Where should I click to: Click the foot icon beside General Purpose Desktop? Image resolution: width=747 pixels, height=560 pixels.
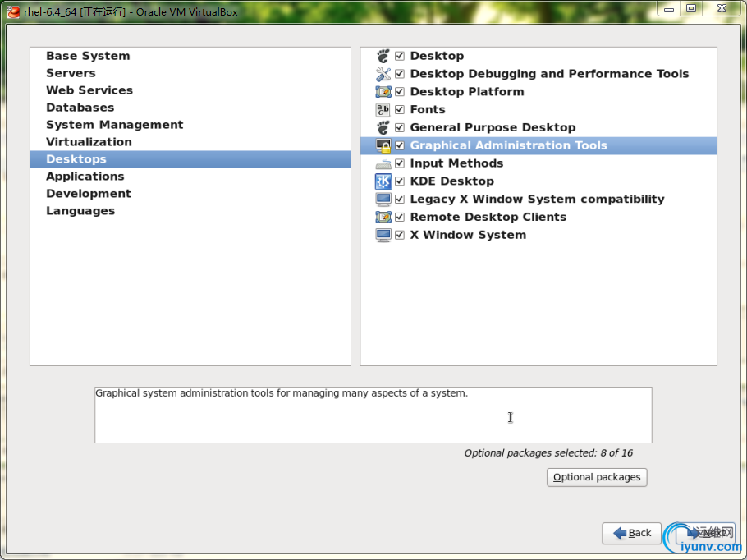tap(383, 127)
